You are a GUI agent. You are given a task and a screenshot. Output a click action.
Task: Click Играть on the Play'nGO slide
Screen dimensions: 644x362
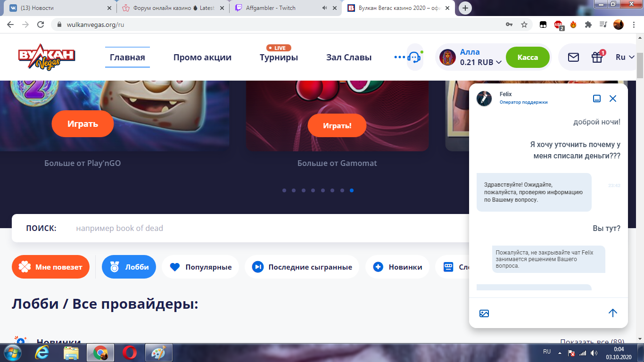(x=83, y=124)
